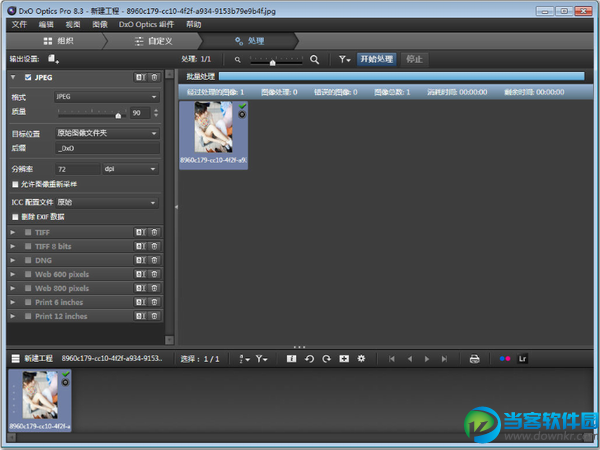
Task: Disable the JPEG output checkbox
Action: [x=27, y=77]
